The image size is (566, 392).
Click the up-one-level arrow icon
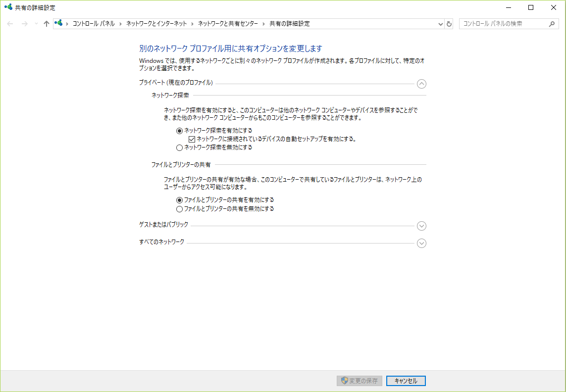pyautogui.click(x=46, y=23)
